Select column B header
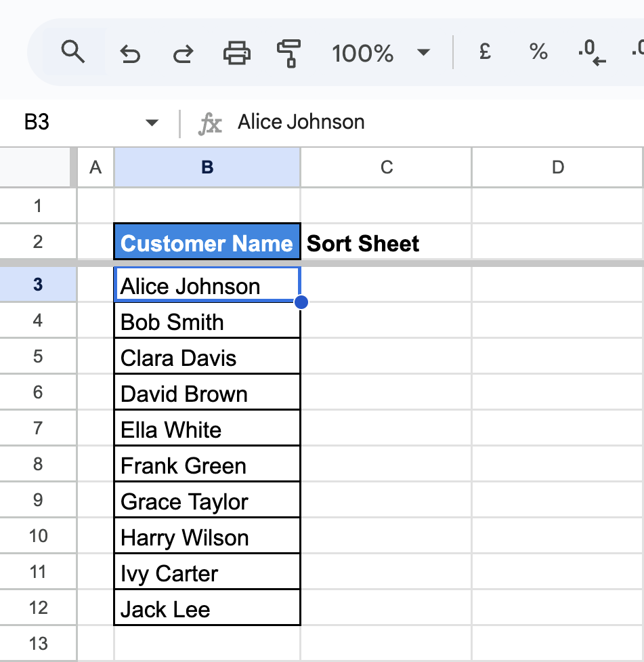This screenshot has height=662, width=644. [207, 167]
